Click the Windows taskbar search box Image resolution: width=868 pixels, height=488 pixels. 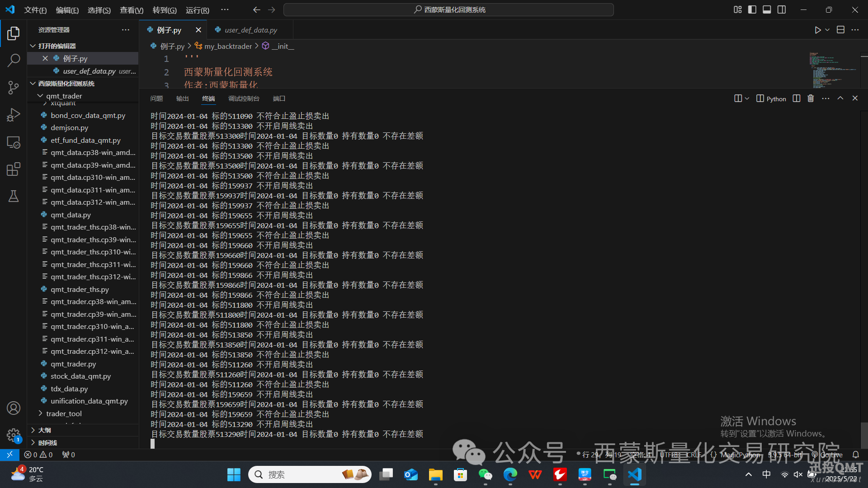click(x=310, y=474)
